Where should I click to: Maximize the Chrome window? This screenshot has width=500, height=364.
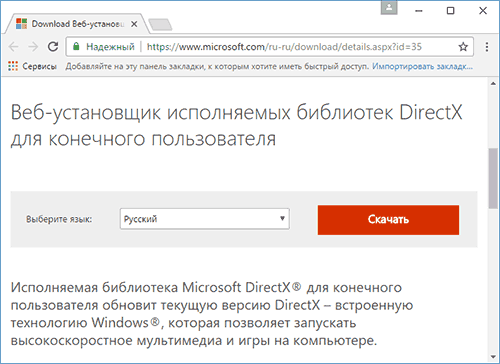450,11
